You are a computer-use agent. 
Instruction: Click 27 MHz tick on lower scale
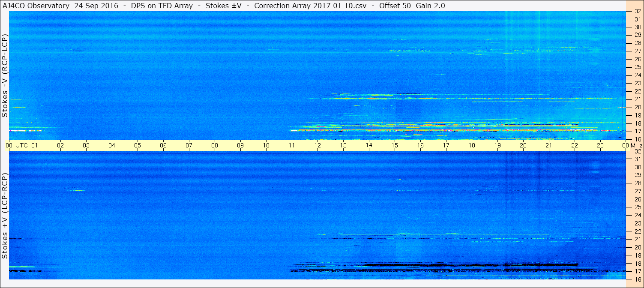click(637, 191)
